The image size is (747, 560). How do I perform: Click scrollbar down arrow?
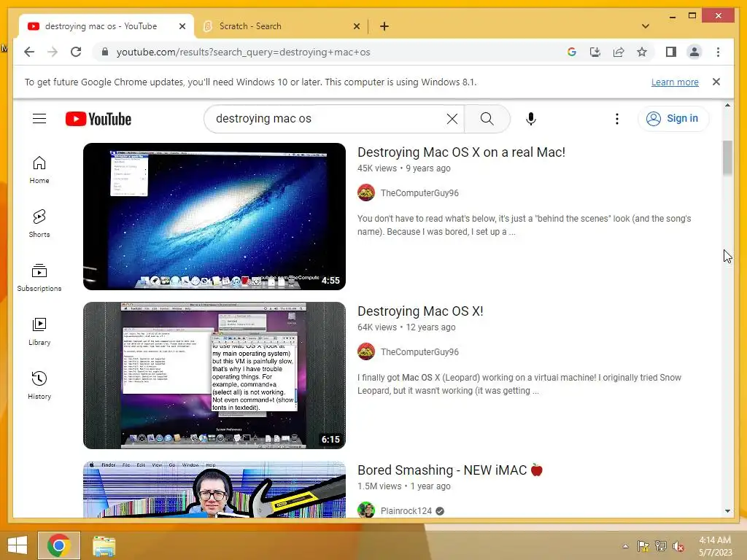click(727, 511)
